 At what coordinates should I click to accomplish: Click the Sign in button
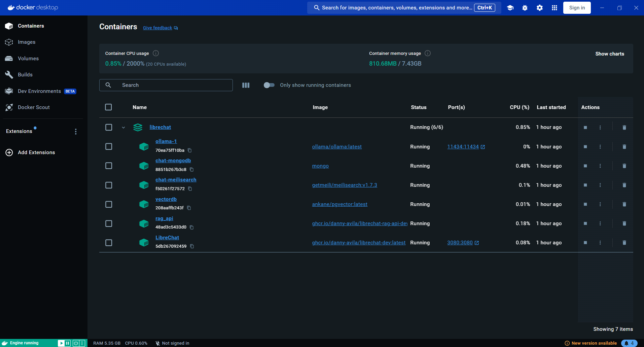tap(577, 8)
